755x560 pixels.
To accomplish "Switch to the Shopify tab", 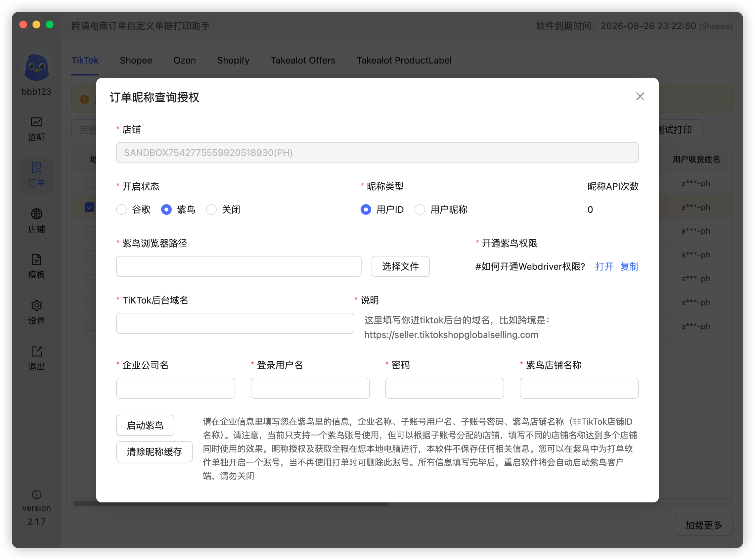I will click(x=233, y=60).
